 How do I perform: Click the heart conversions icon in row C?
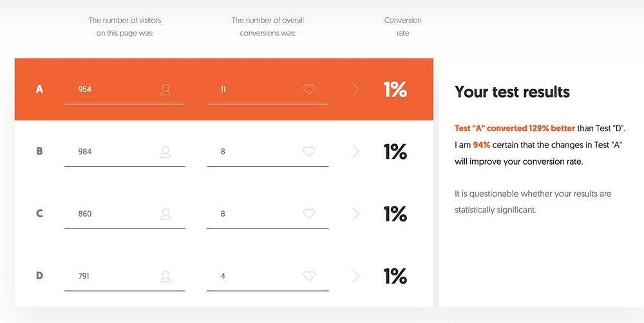(x=309, y=214)
